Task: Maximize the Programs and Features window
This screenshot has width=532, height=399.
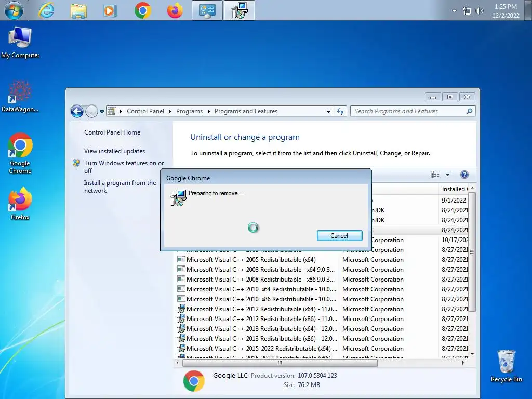Action: click(450, 97)
